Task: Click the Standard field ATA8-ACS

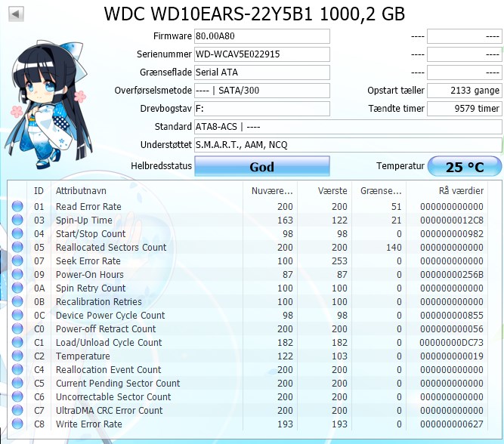Action: [x=348, y=127]
